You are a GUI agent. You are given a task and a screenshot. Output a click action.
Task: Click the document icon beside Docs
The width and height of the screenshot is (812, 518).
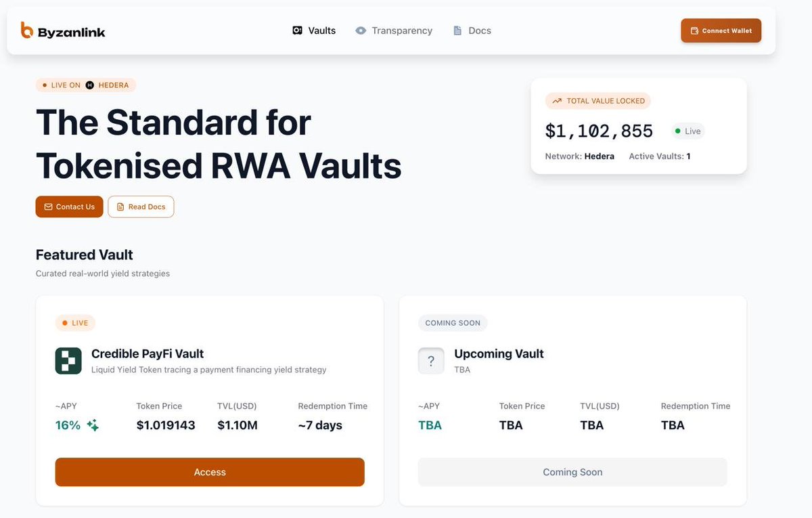457,30
